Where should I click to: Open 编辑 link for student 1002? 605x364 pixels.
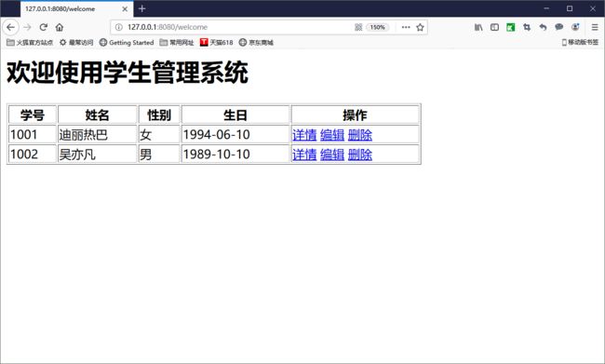coord(332,155)
